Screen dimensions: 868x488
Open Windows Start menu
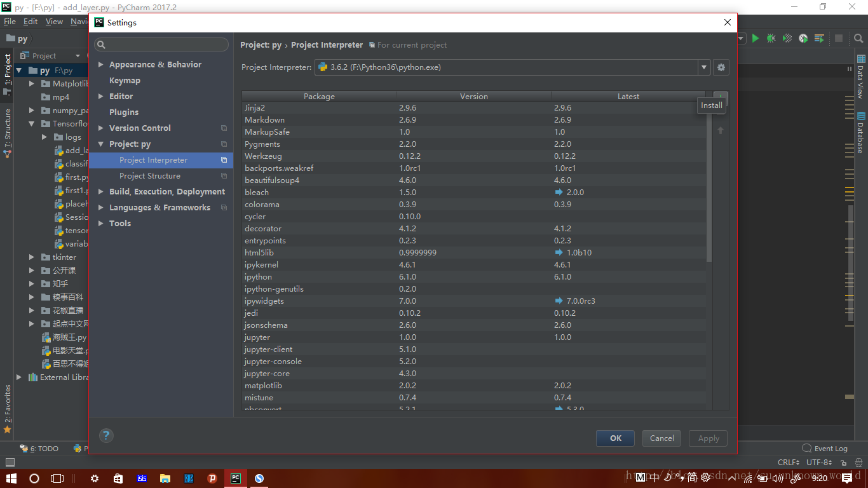coord(11,478)
